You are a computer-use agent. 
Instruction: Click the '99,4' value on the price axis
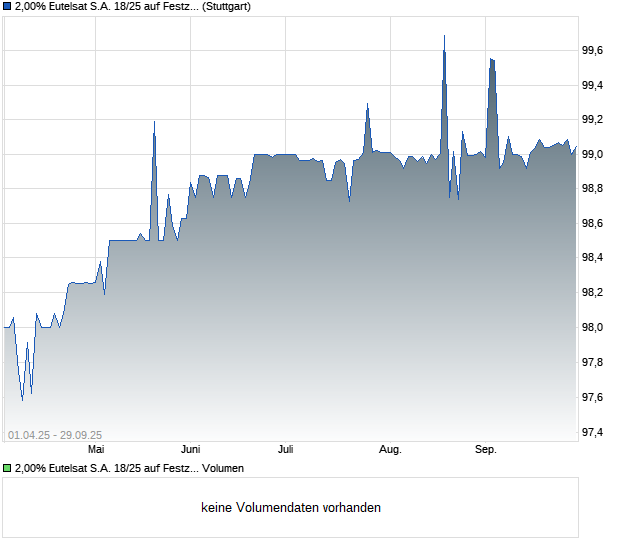(592, 85)
